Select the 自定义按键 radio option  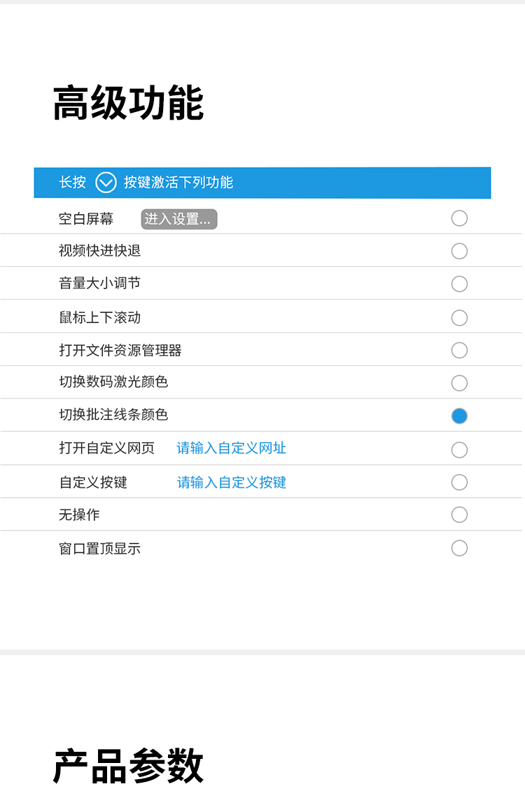459,482
